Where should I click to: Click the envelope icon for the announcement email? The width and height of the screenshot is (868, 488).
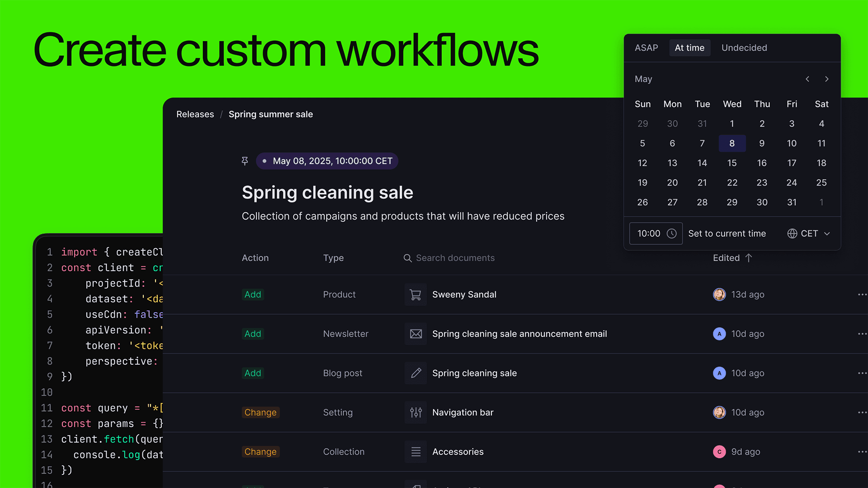tap(415, 334)
